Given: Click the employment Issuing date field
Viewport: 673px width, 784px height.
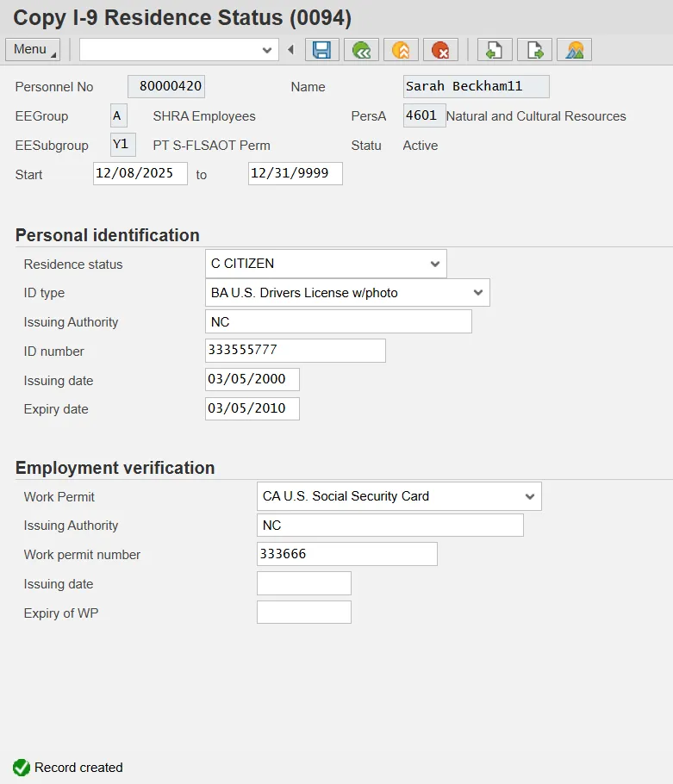Looking at the screenshot, I should [303, 583].
